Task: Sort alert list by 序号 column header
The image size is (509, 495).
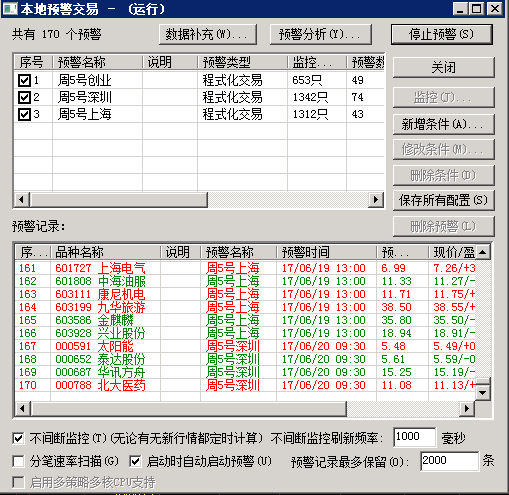Action: pyautogui.click(x=33, y=62)
